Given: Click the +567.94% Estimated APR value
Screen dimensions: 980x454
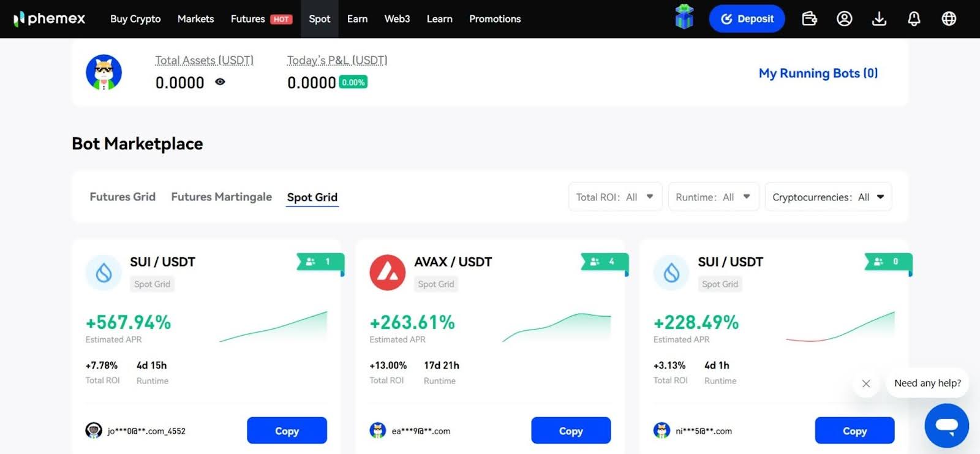Looking at the screenshot, I should coord(128,322).
